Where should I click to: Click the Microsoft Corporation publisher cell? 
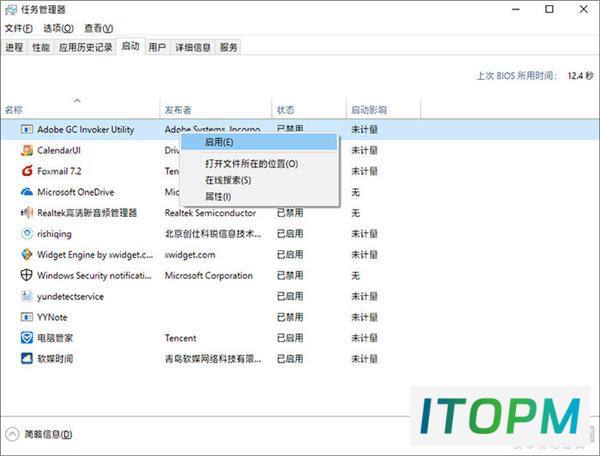[x=209, y=275]
